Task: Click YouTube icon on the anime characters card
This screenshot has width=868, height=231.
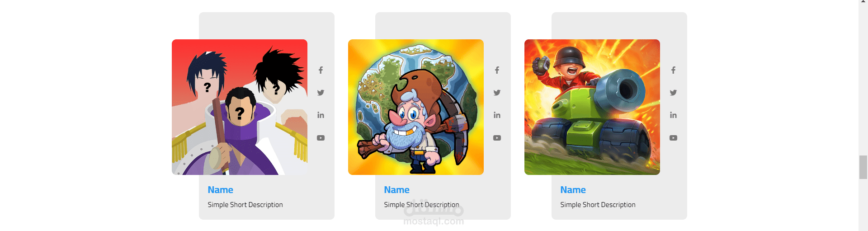Action: [x=321, y=138]
